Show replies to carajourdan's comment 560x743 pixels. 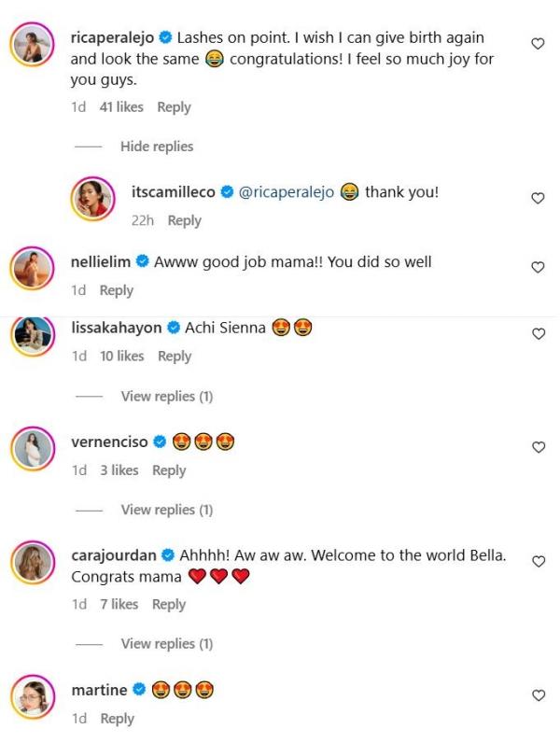click(x=166, y=644)
